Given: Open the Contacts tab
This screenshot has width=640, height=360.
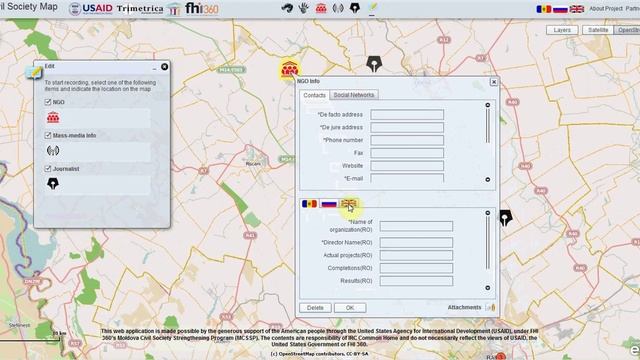Looking at the screenshot, I should (x=314, y=95).
